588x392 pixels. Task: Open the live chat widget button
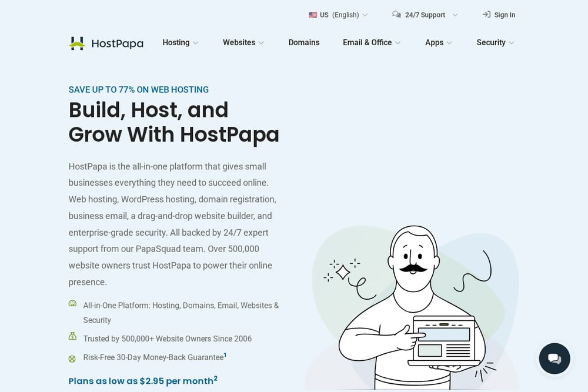[x=554, y=359]
